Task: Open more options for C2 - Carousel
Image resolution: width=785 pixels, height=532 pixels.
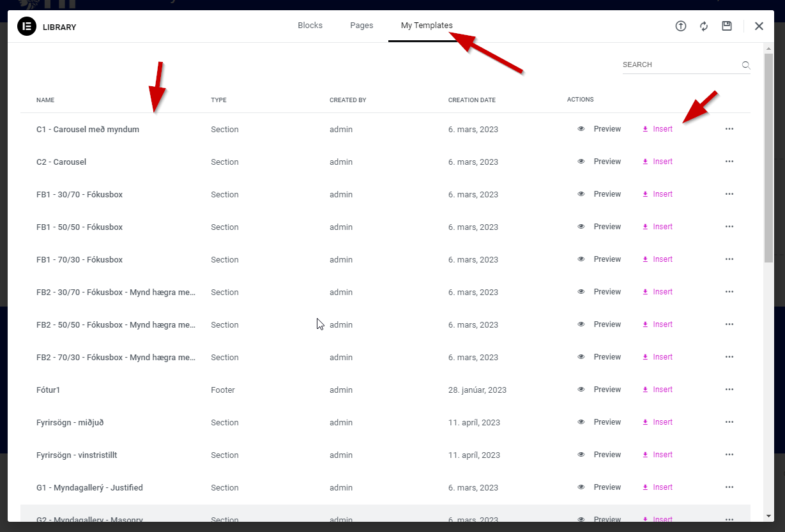Action: [729, 162]
